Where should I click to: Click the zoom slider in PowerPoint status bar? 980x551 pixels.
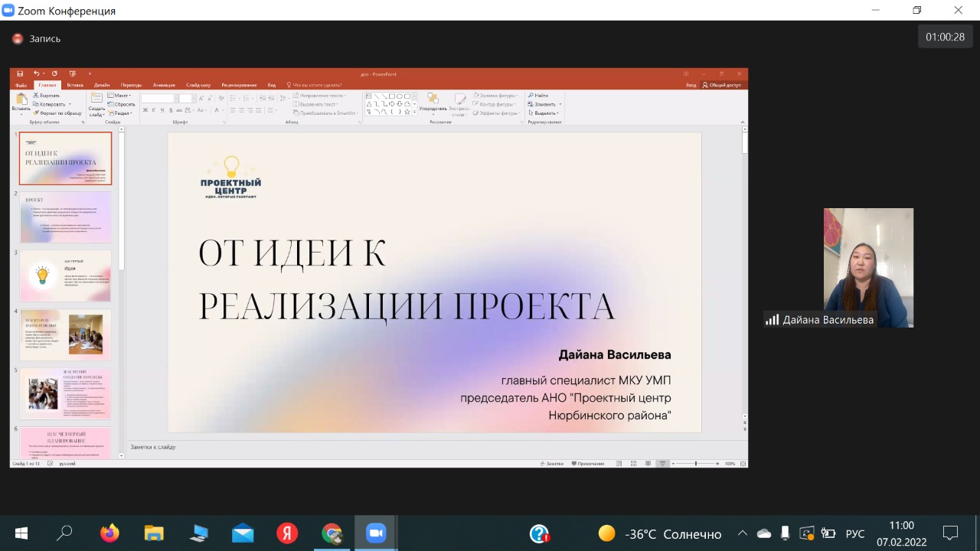[696, 464]
